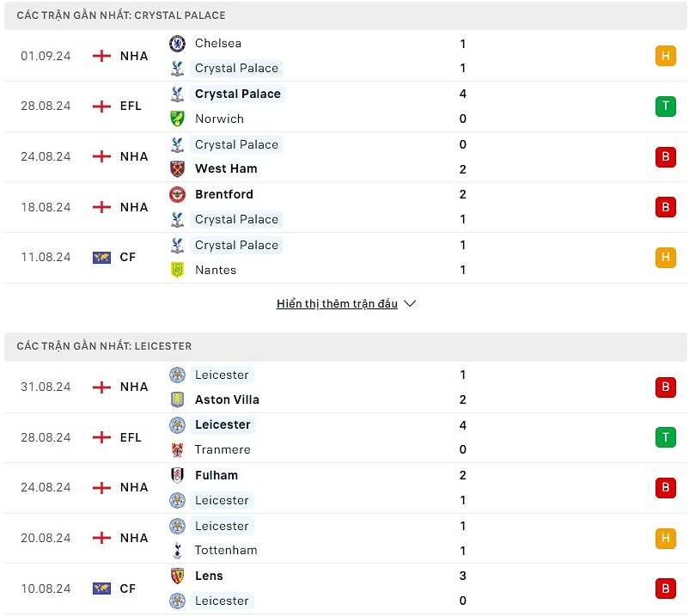Click the Norwich club crest icon

pyautogui.click(x=177, y=119)
